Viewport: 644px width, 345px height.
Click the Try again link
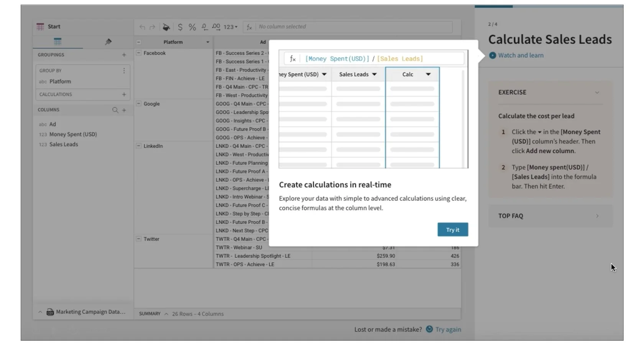point(448,329)
